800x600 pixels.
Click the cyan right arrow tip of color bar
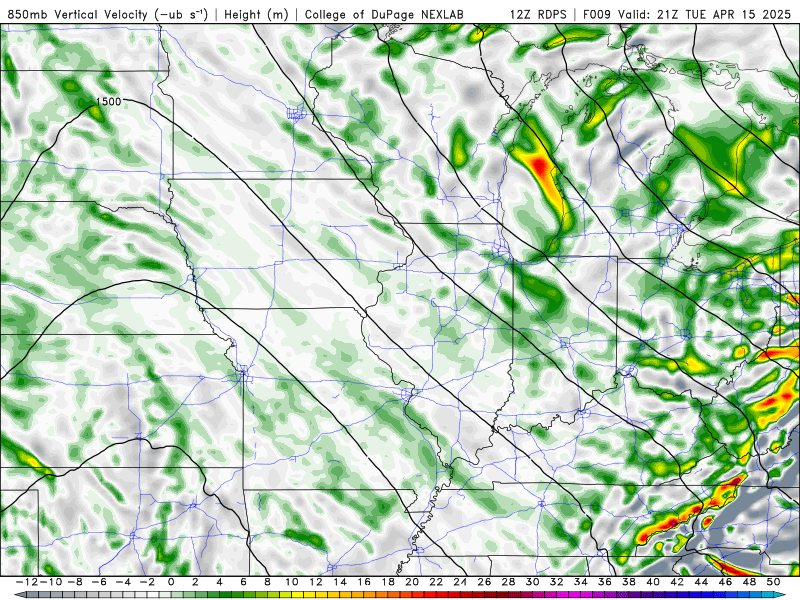(x=781, y=595)
